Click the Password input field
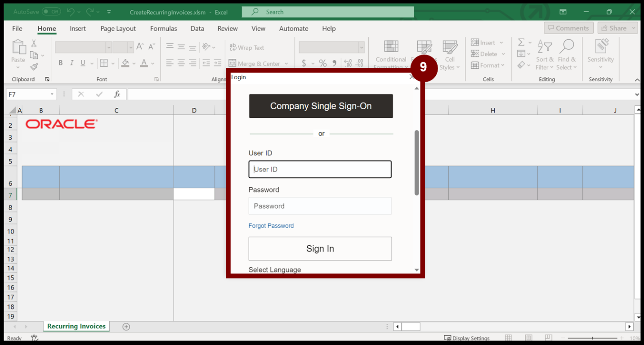644x345 pixels. (320, 206)
